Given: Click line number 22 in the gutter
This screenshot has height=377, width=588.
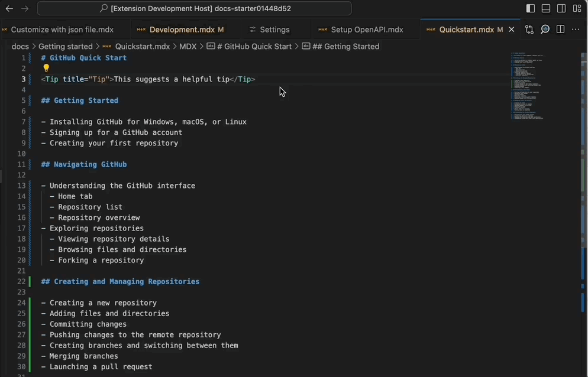Looking at the screenshot, I should (21, 281).
